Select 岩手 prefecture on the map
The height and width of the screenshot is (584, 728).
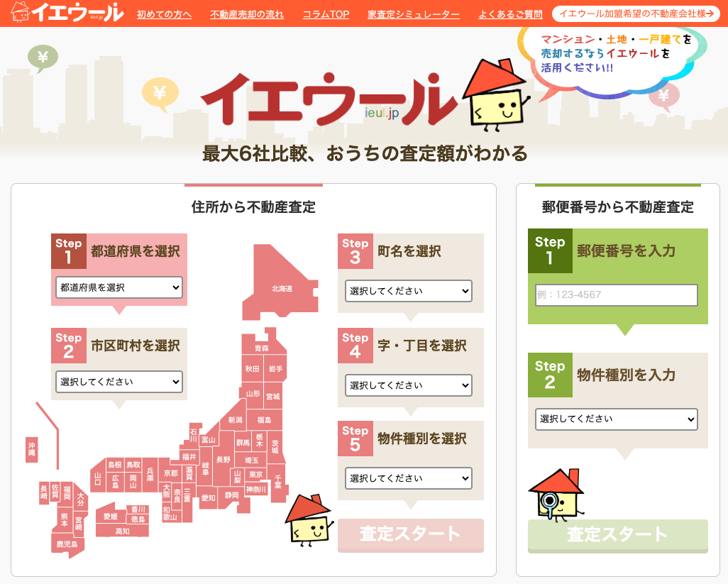(x=275, y=369)
